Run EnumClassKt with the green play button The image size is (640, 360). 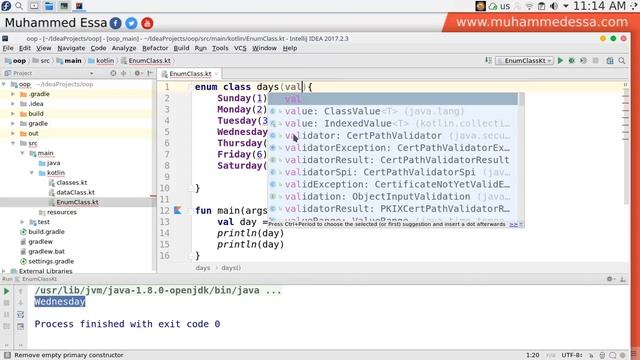(x=560, y=60)
